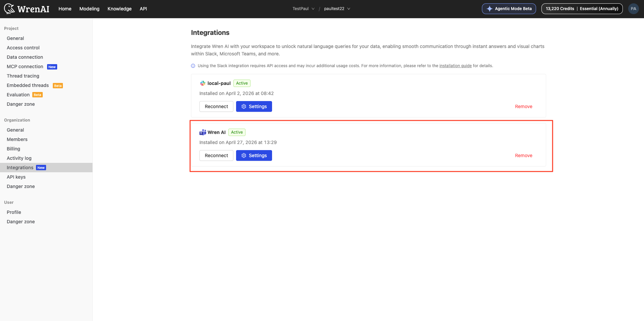Click the WrenAI bird logo

[x=9, y=9]
